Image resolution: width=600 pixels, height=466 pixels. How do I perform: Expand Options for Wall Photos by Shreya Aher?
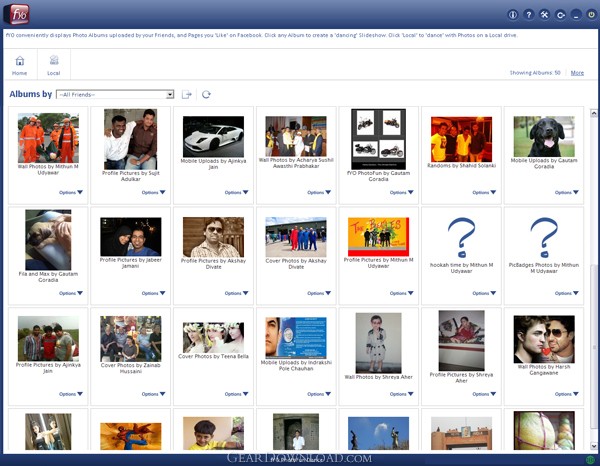point(401,394)
